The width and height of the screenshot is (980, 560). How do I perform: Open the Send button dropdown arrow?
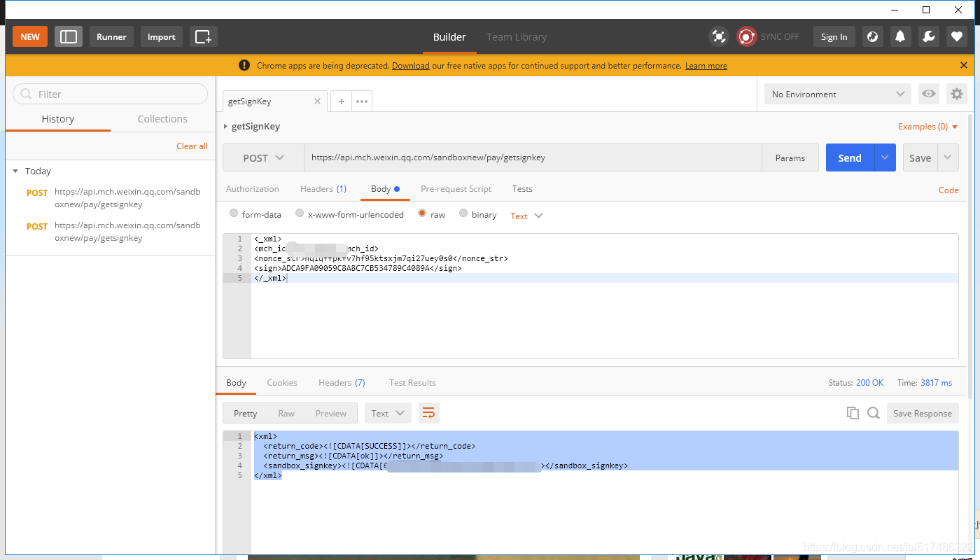[x=885, y=157]
